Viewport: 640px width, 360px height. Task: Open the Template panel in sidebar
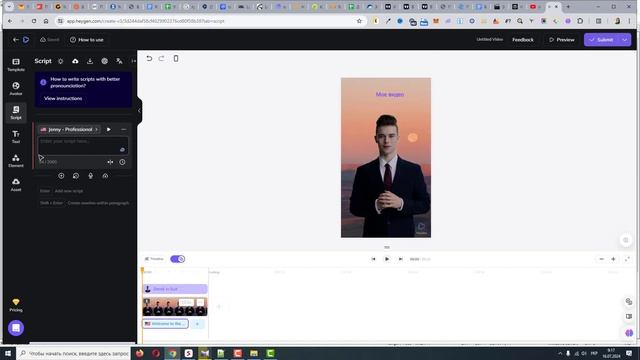[x=16, y=64]
